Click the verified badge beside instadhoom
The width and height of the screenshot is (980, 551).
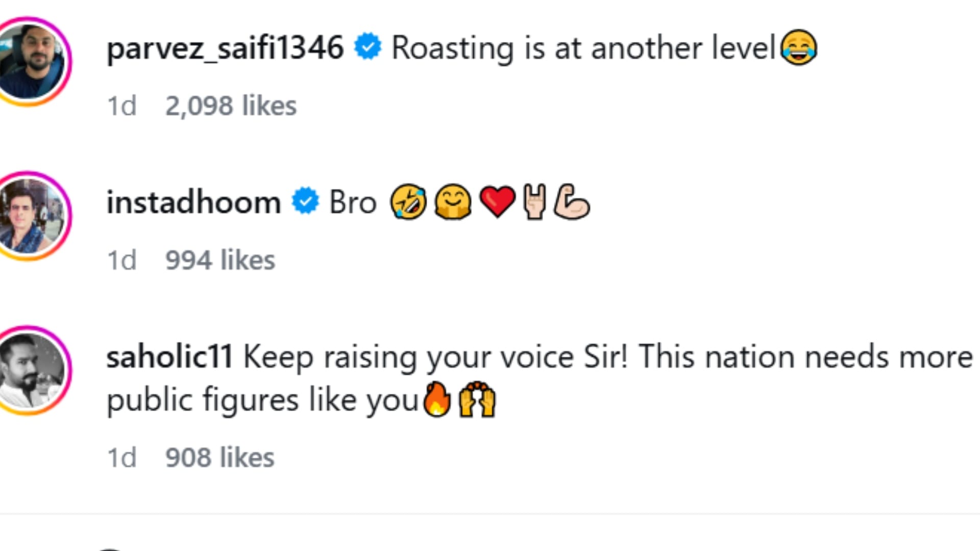(x=305, y=201)
